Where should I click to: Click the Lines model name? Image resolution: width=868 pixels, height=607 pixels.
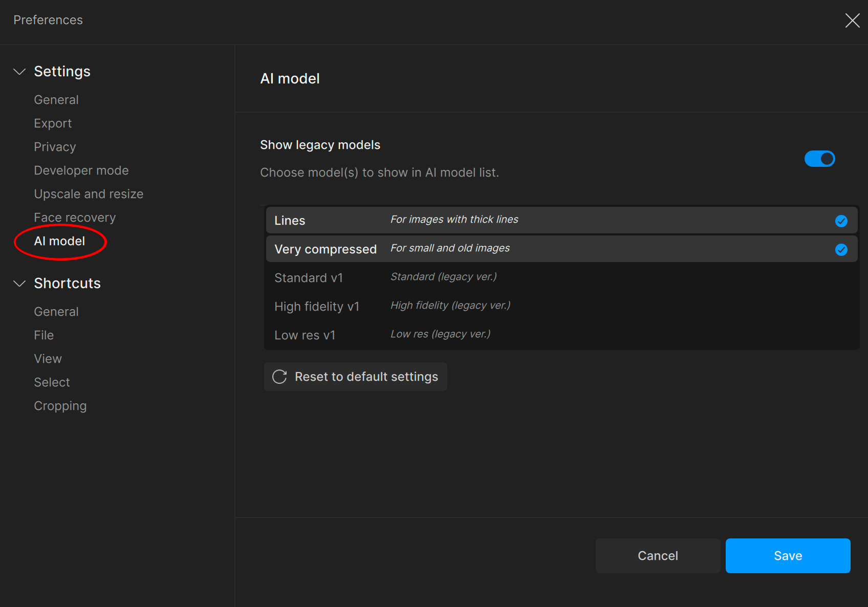[290, 221]
